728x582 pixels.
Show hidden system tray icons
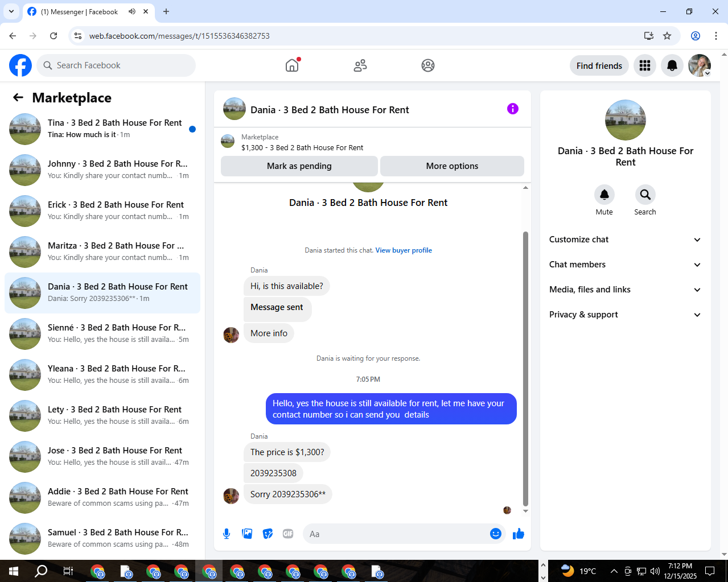point(614,571)
